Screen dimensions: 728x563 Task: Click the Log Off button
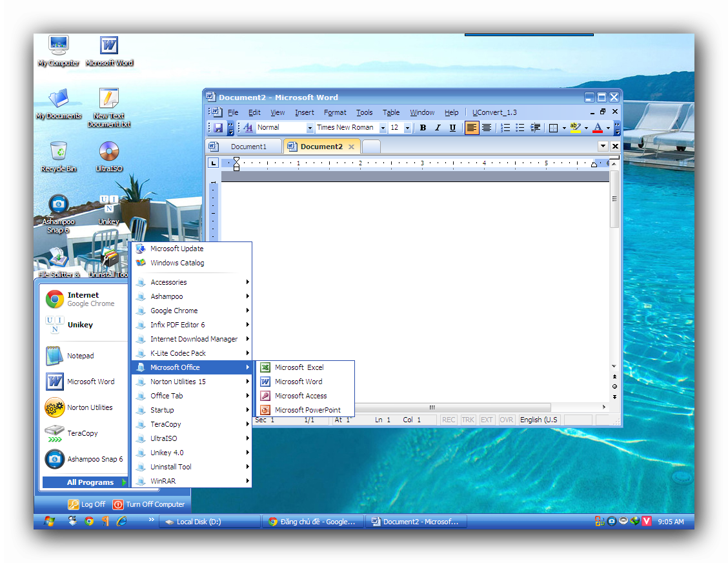point(87,504)
